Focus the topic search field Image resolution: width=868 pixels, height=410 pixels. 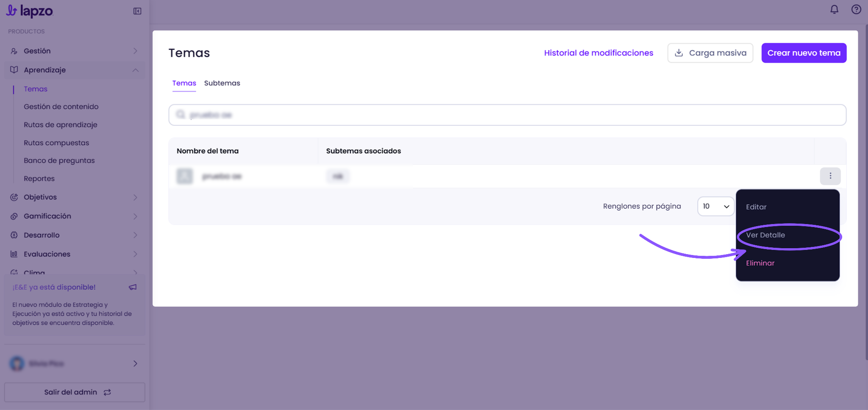[507, 115]
